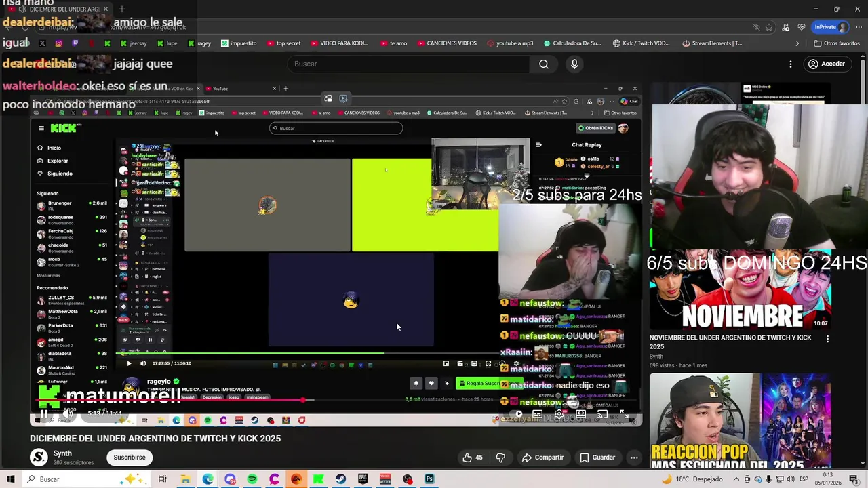The image size is (868, 488).
Task: Open Epic Games Launcher from the taskbar
Action: [363, 479]
